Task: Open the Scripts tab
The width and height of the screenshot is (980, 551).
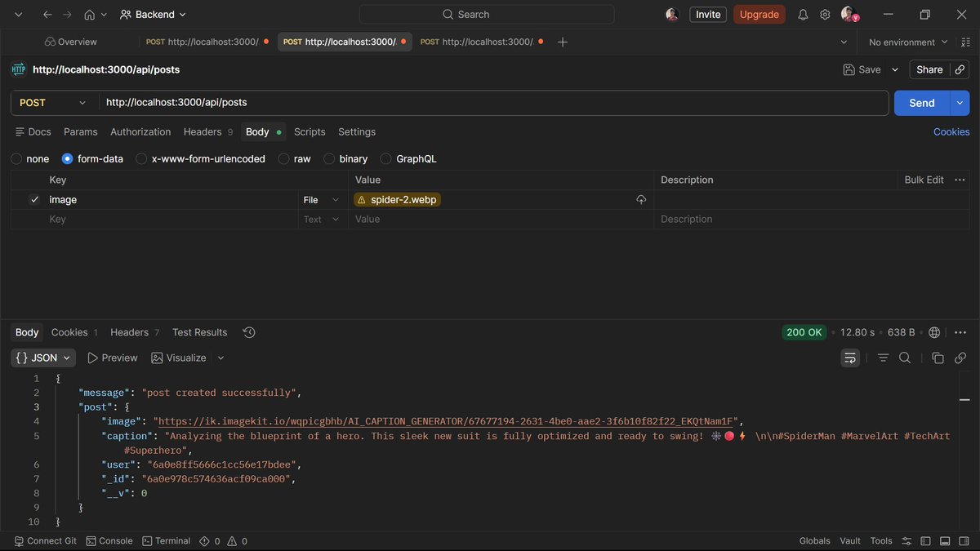Action: pyautogui.click(x=310, y=131)
